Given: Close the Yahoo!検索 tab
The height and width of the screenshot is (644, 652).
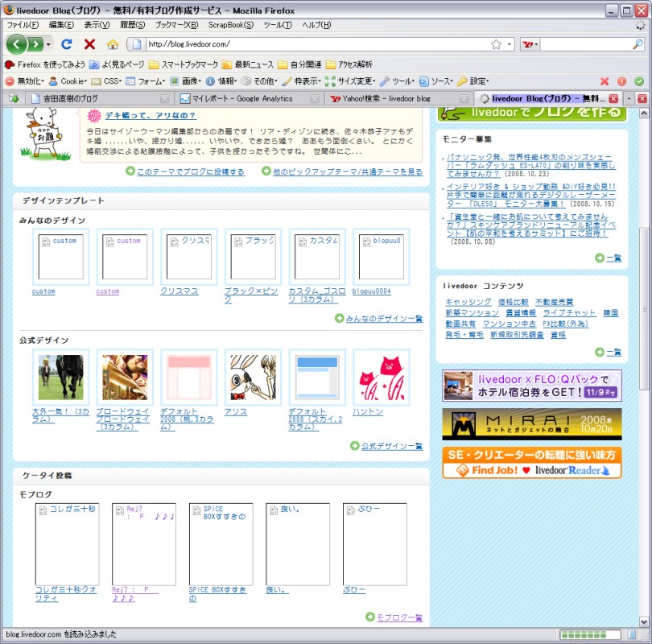Looking at the screenshot, I should 464,99.
